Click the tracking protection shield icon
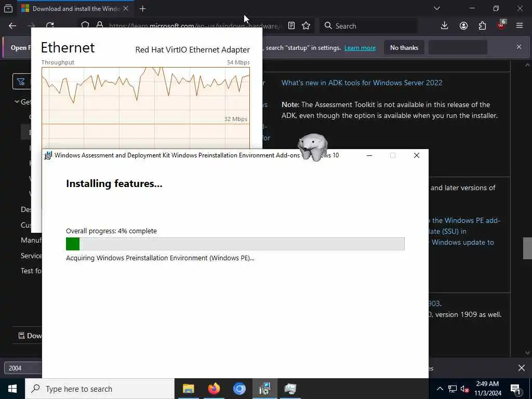The image size is (532, 399). click(85, 25)
